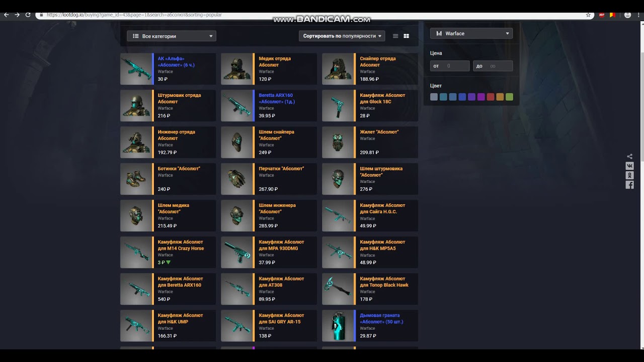
Task: Share the page via Odnoklassniki icon
Action: [629, 175]
